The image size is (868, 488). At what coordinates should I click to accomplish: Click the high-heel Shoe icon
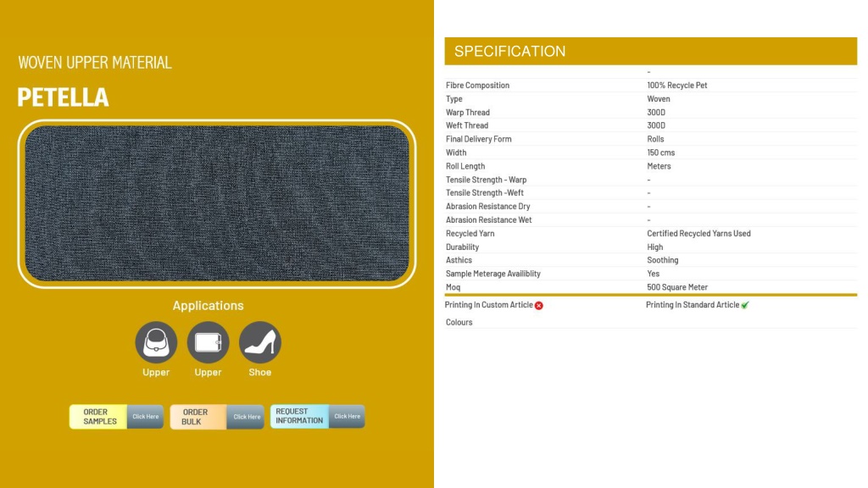click(260, 342)
